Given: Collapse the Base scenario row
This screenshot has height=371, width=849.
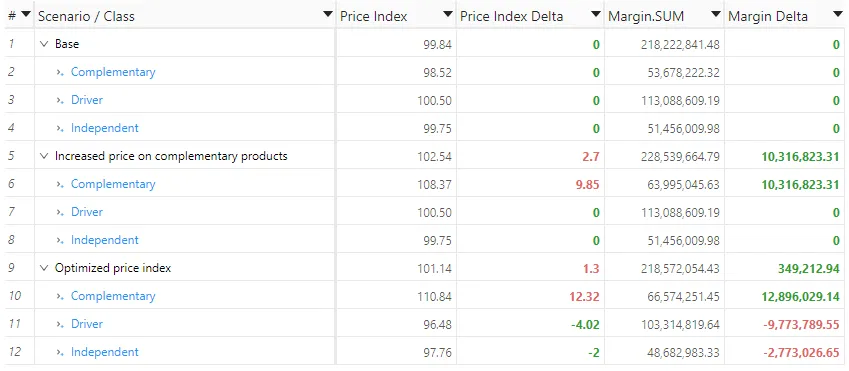Looking at the screenshot, I should [x=44, y=44].
